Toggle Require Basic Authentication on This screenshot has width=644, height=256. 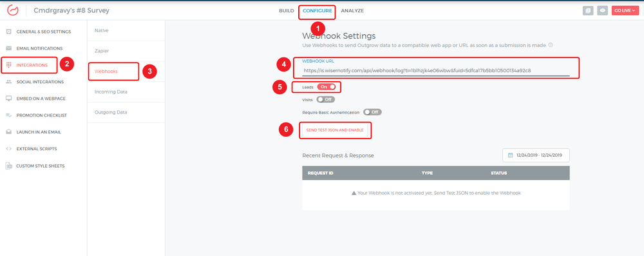[x=372, y=112]
